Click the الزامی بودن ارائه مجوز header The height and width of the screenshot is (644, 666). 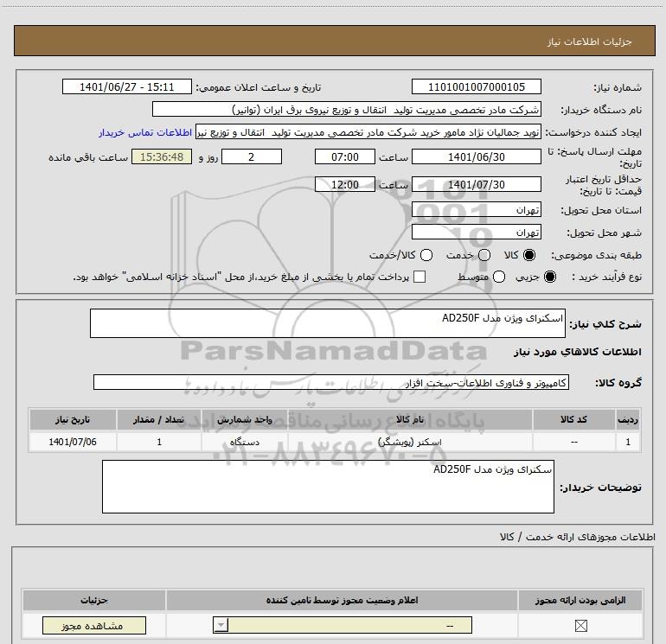[x=580, y=600]
